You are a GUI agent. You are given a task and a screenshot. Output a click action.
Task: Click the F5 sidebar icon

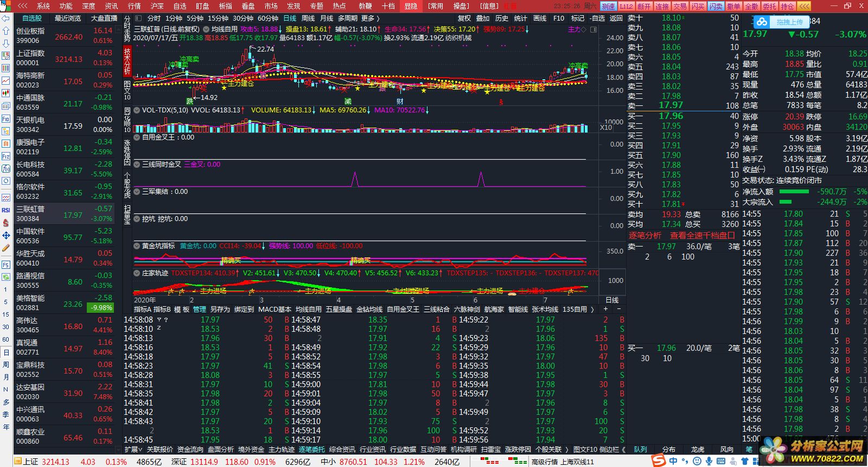6,264
